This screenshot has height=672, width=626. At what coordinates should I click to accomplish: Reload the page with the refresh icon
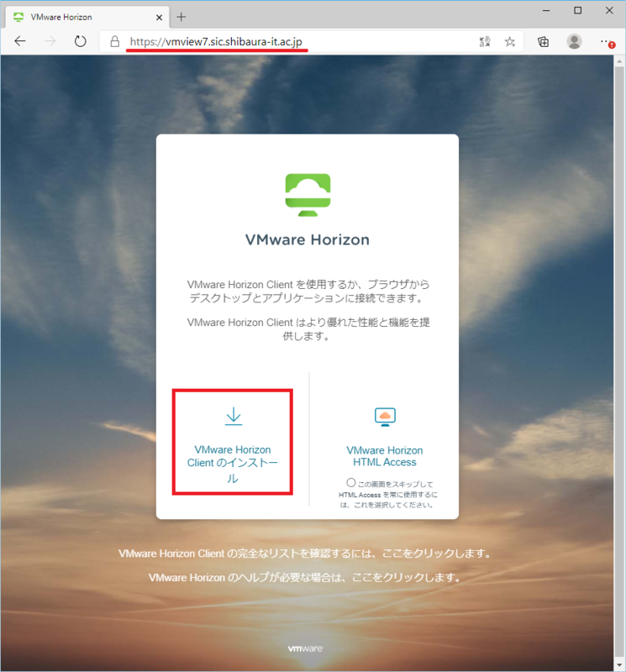click(x=80, y=41)
